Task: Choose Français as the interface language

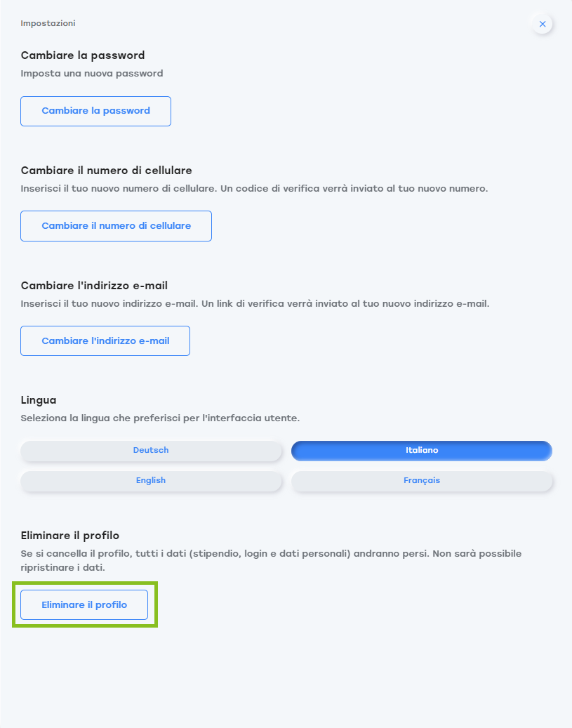Action: pyautogui.click(x=422, y=480)
